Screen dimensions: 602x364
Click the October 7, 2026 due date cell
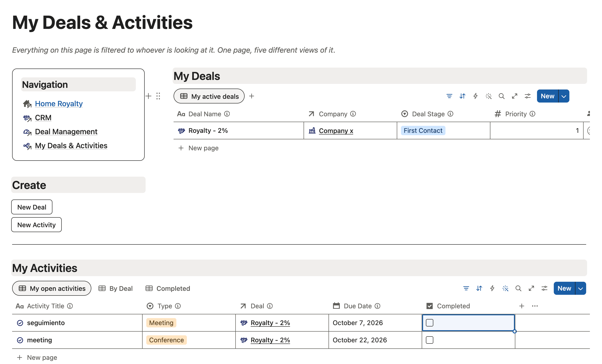point(375,323)
